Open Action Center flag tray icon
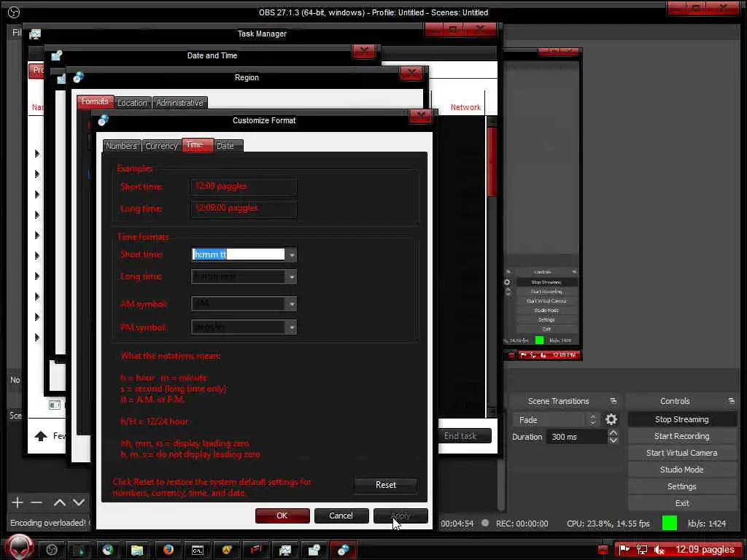747x560 pixels. coord(624,550)
